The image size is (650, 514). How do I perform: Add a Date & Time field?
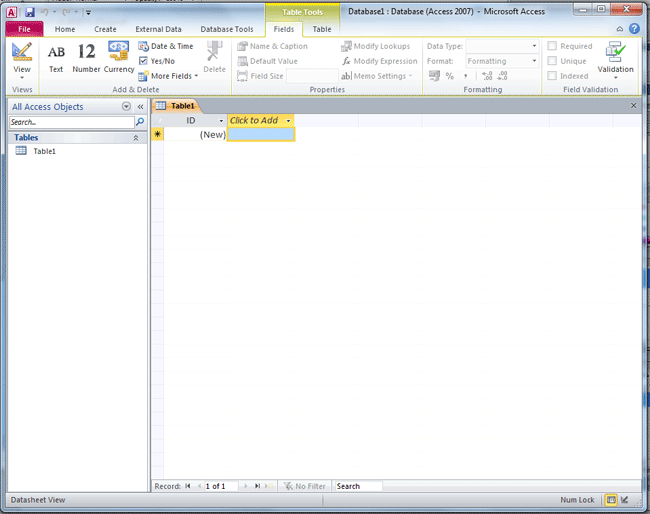[x=166, y=46]
